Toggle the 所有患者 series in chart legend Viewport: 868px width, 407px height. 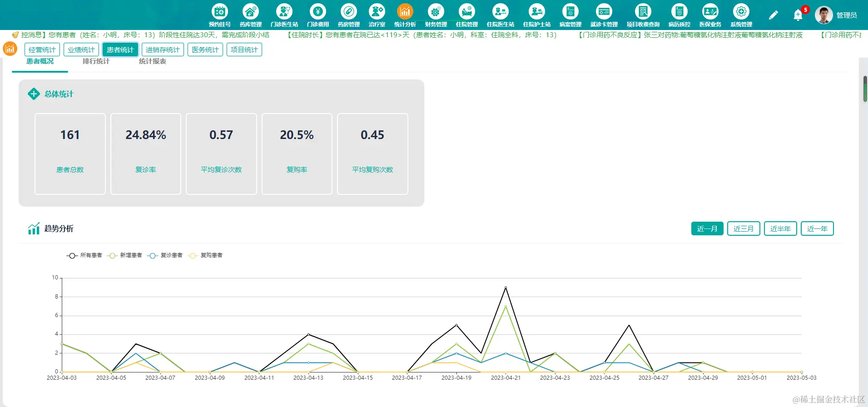(84, 255)
